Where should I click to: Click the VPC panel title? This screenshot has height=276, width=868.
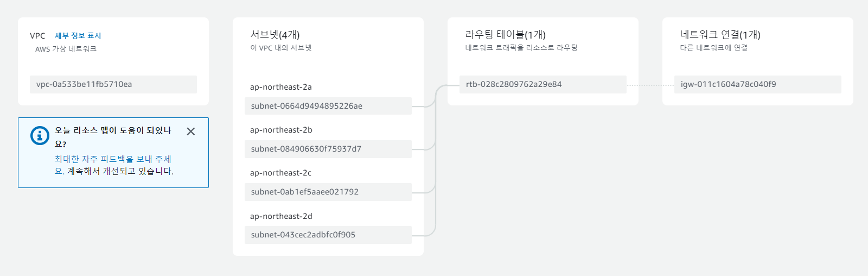pos(37,36)
